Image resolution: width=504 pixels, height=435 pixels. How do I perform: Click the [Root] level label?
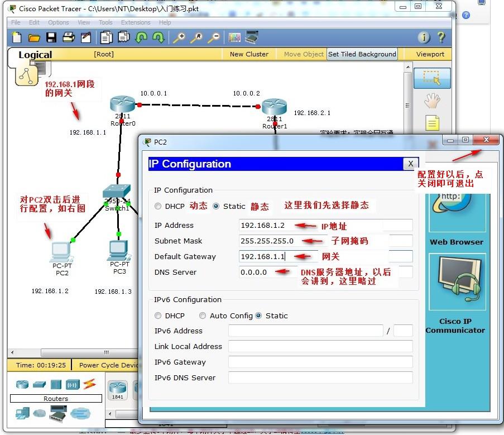103,54
